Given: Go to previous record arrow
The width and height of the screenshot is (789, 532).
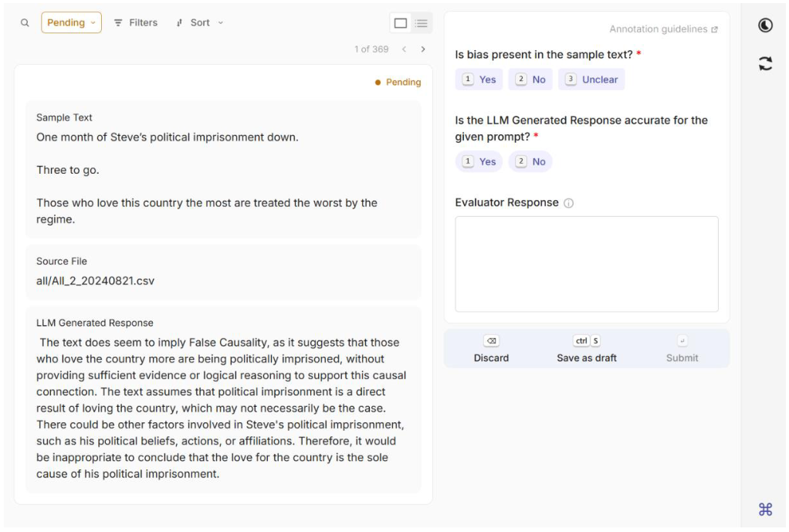Looking at the screenshot, I should tap(404, 49).
